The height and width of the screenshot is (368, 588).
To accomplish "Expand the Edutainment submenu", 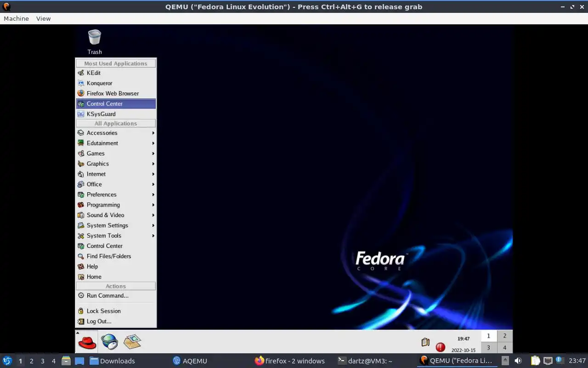I will 116,143.
